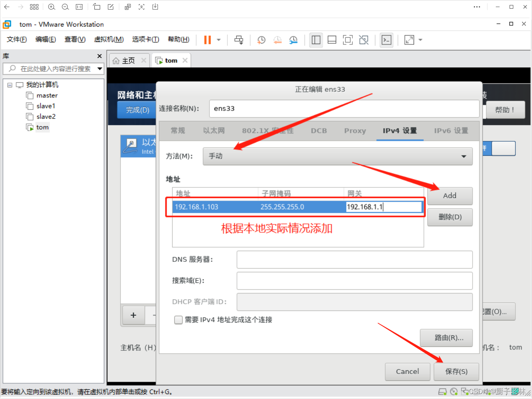This screenshot has height=399, width=532.
Task: Select the slave1 virtual machine
Action: click(x=46, y=106)
